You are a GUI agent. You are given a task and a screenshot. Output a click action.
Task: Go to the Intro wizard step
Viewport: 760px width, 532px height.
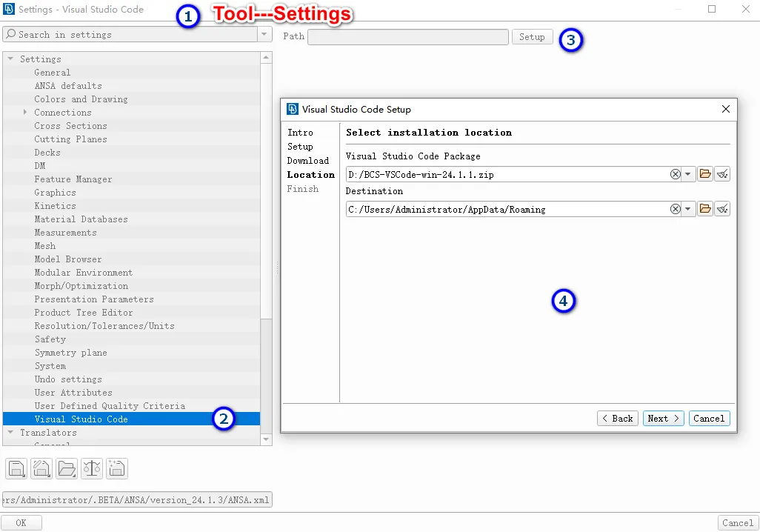pyautogui.click(x=300, y=133)
